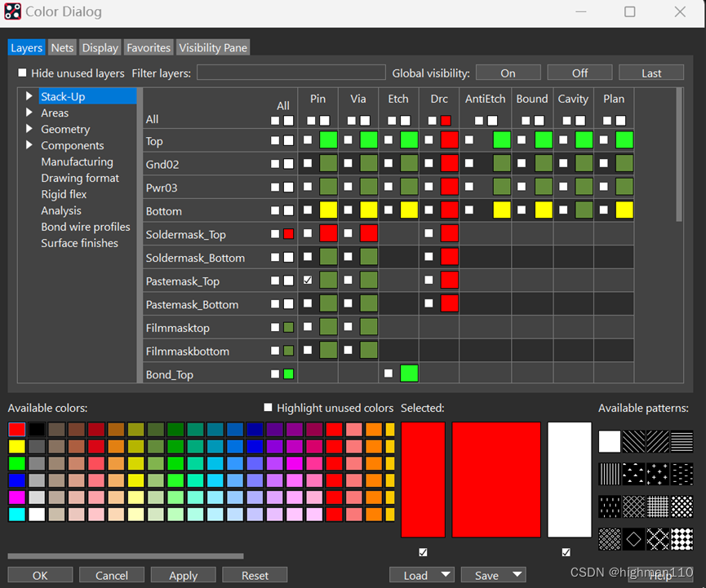This screenshot has width=706, height=588.
Task: Pick the vertical stripes pattern
Action: (x=610, y=474)
